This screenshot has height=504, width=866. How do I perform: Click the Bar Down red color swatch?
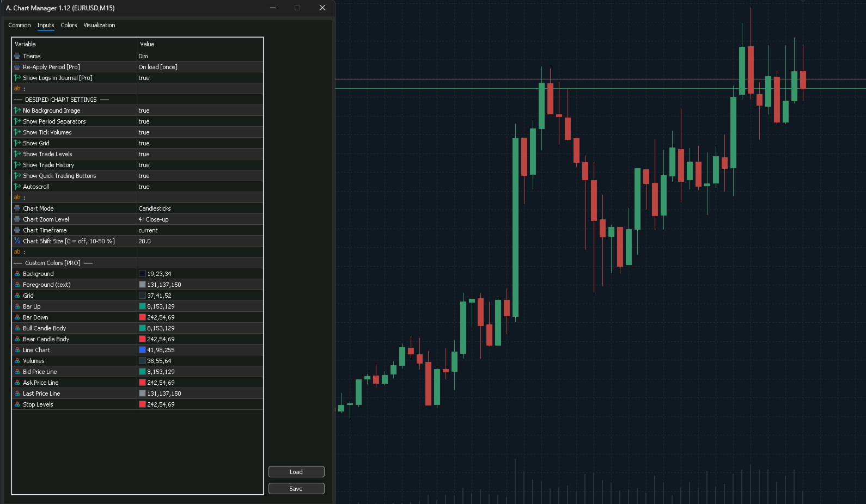[142, 317]
